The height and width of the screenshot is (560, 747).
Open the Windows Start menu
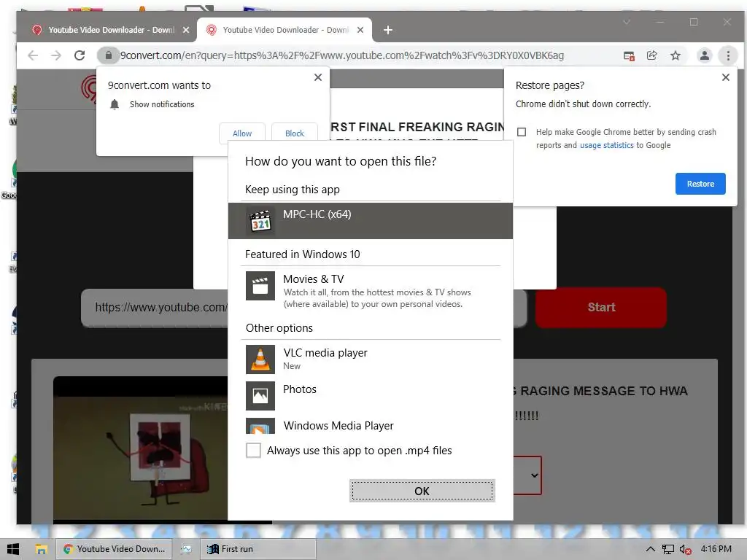[13, 549]
